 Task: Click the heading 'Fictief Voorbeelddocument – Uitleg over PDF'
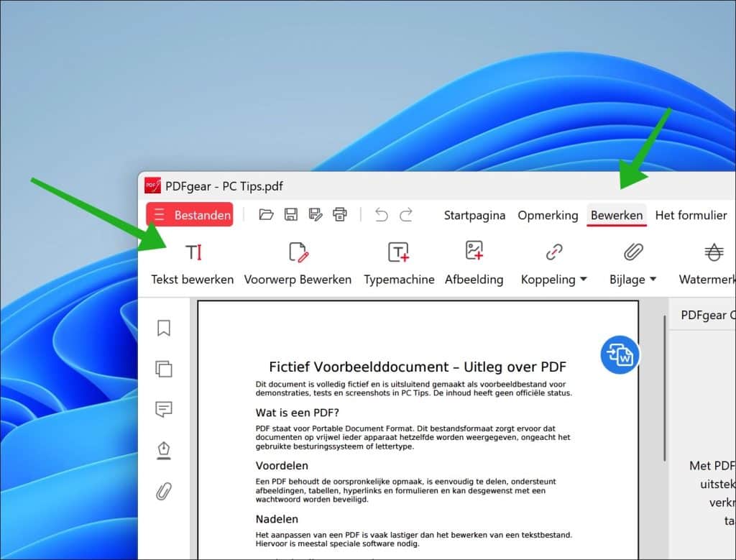pyautogui.click(x=418, y=367)
